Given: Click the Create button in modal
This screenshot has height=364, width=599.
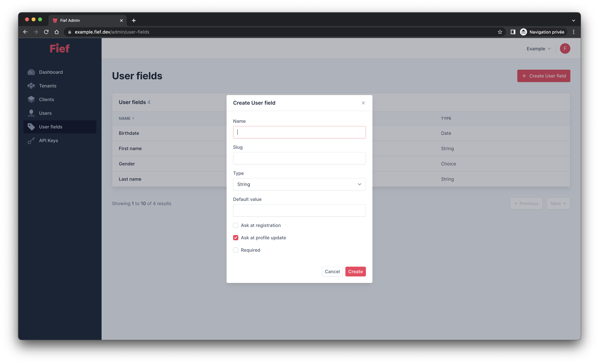Looking at the screenshot, I should [x=355, y=271].
